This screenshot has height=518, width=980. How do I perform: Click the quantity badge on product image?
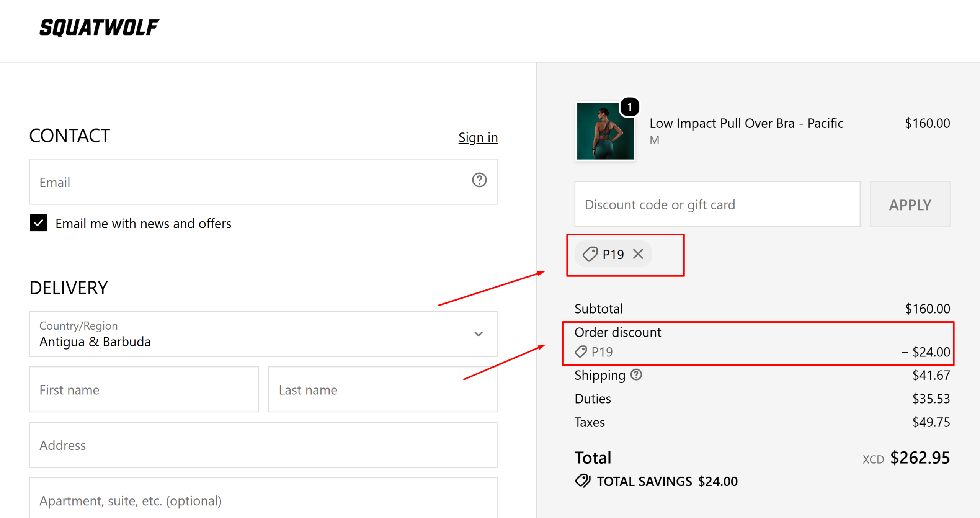629,107
